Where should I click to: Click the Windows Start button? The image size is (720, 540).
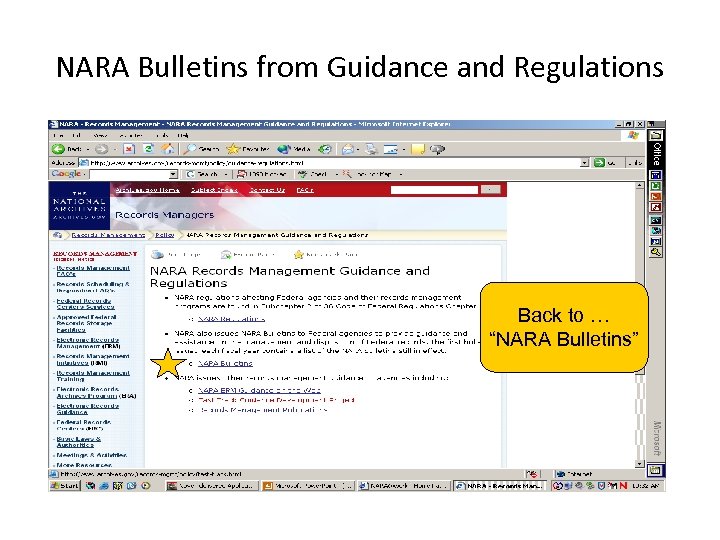(65, 485)
